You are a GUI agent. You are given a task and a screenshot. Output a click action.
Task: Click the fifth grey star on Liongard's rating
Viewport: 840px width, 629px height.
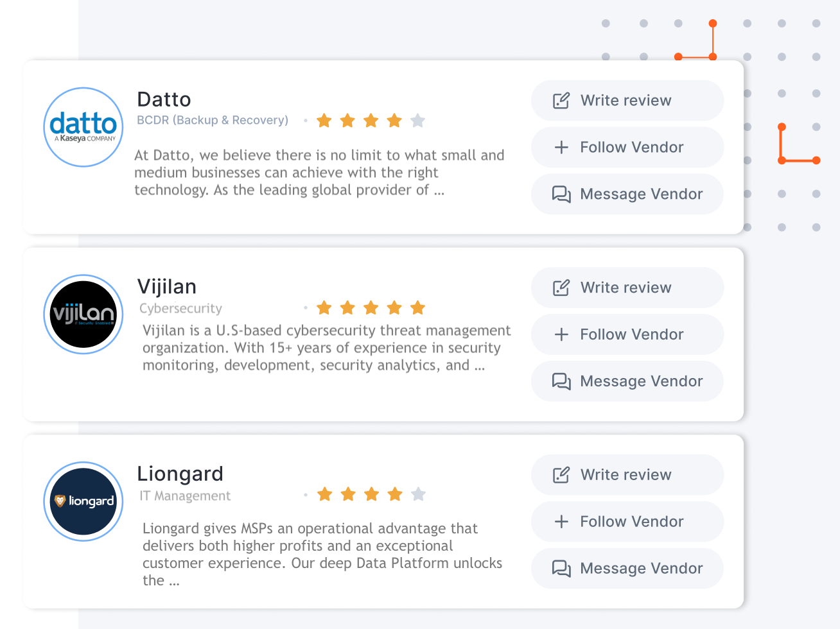coord(419,494)
